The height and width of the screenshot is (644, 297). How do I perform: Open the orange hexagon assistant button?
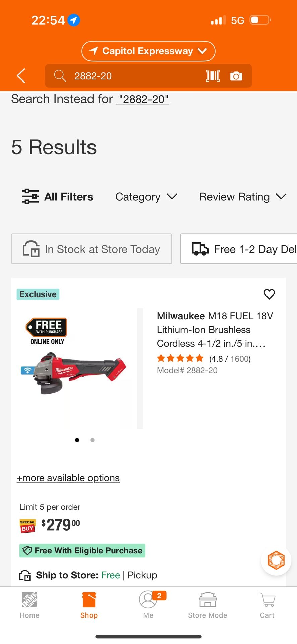276,560
